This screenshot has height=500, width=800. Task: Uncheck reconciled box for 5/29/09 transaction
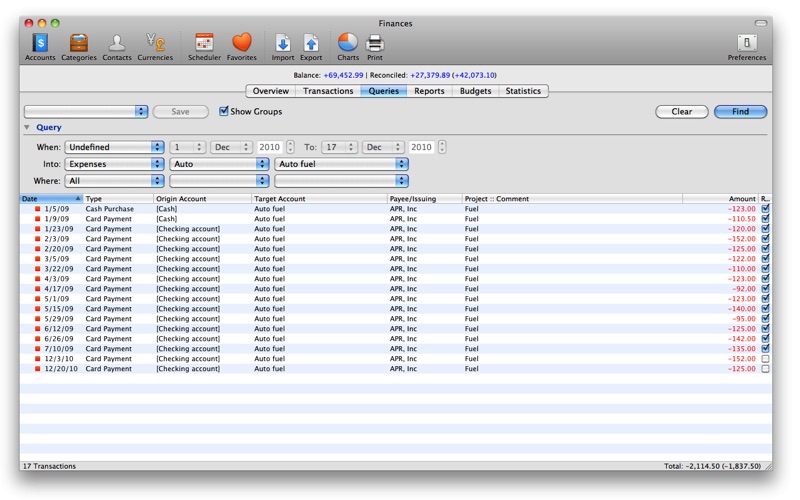(765, 318)
